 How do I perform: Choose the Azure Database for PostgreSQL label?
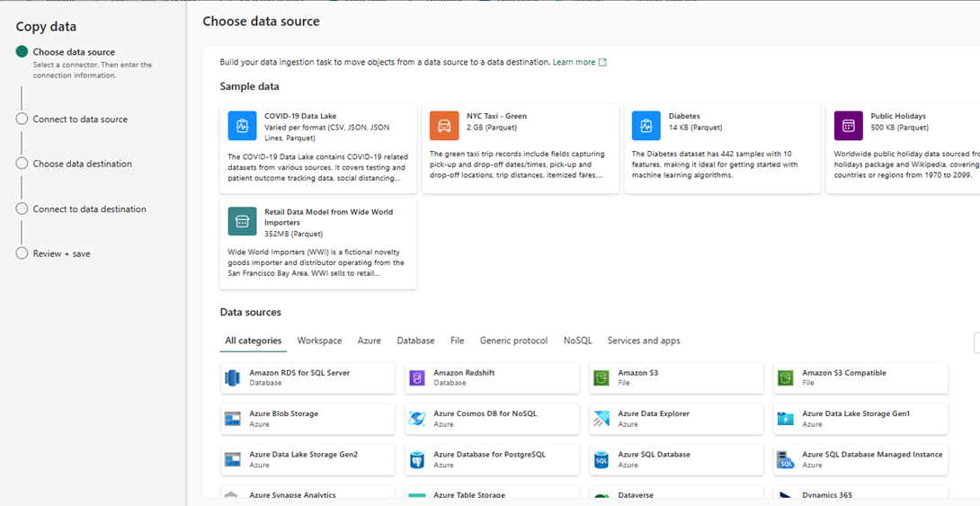click(x=489, y=455)
